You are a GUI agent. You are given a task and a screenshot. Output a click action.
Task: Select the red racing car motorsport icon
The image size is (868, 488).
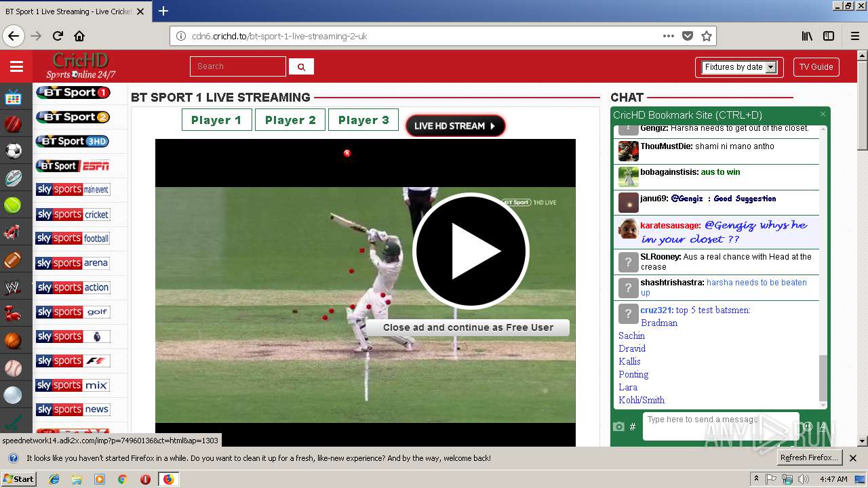pyautogui.click(x=13, y=232)
